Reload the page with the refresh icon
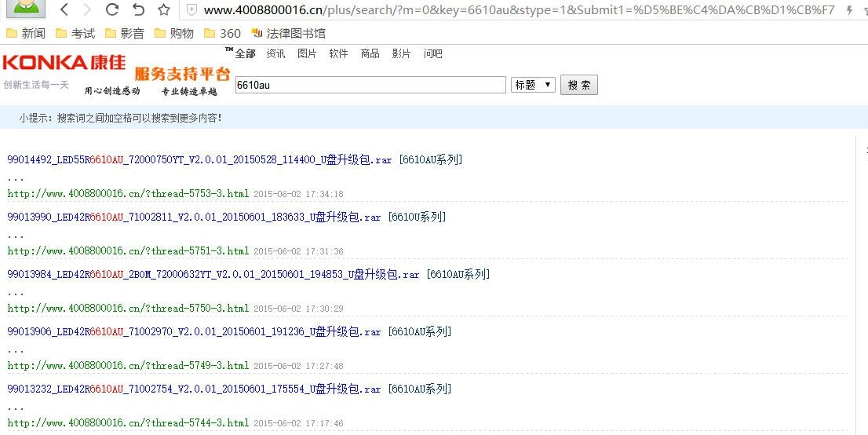Screen dimensions: 868x435 click(x=112, y=9)
